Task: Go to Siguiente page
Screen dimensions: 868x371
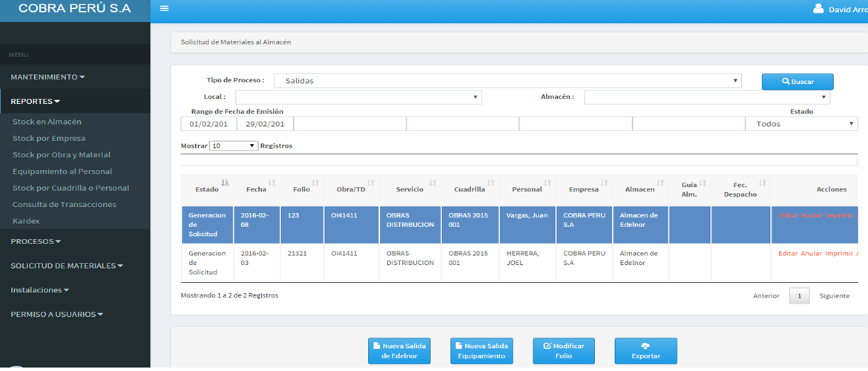Action: (834, 296)
